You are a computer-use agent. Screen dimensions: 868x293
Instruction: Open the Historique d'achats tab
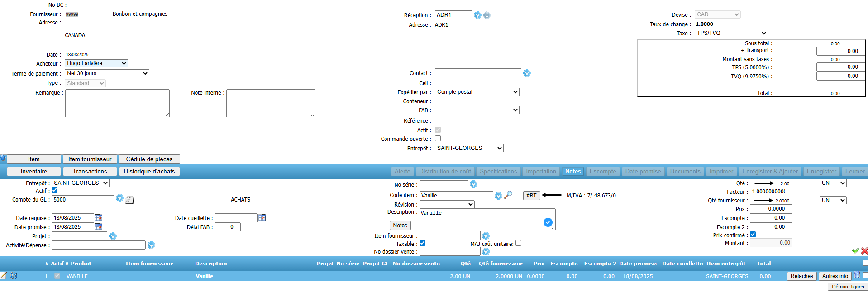149,172
